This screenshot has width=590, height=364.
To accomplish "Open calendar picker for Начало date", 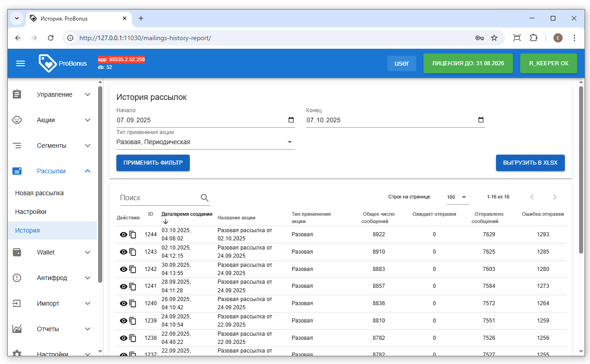I will [x=291, y=120].
